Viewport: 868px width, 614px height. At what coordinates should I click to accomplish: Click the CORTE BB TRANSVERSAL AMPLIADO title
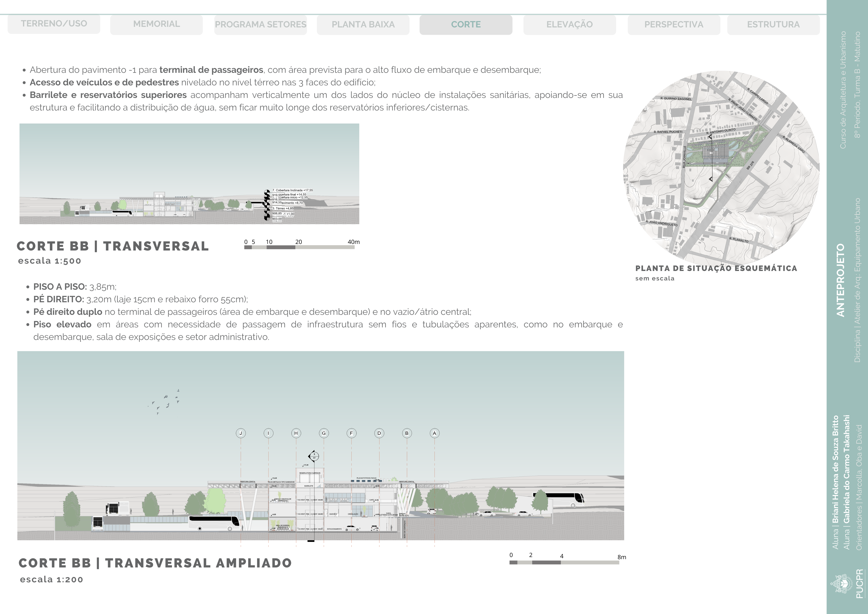pyautogui.click(x=155, y=563)
